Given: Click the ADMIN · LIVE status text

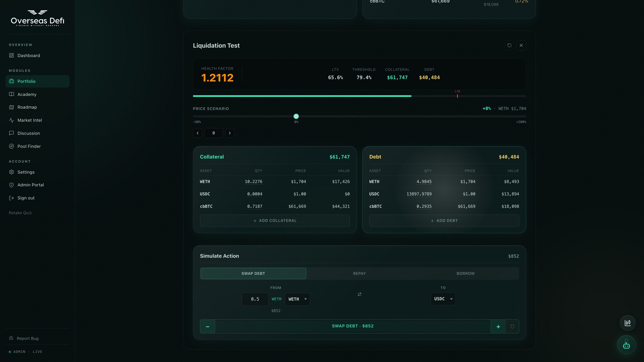Looking at the screenshot, I should pos(28,352).
